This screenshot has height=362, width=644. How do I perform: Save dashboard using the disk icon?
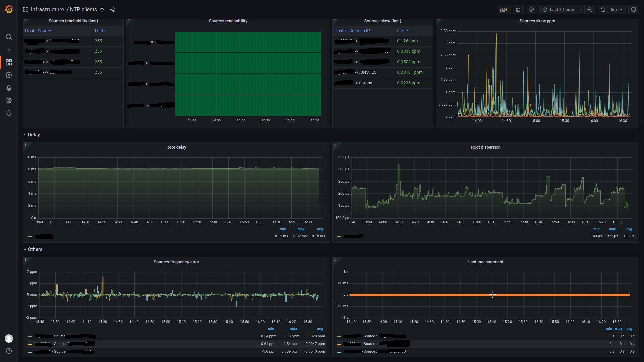518,10
